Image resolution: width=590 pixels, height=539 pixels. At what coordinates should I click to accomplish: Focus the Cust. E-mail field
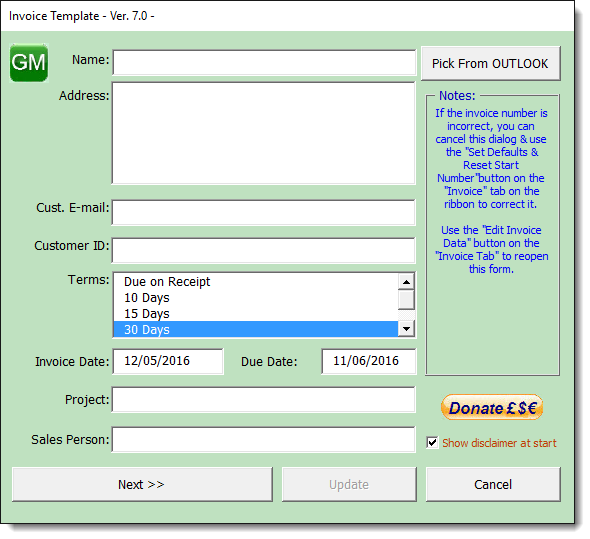[x=264, y=213]
